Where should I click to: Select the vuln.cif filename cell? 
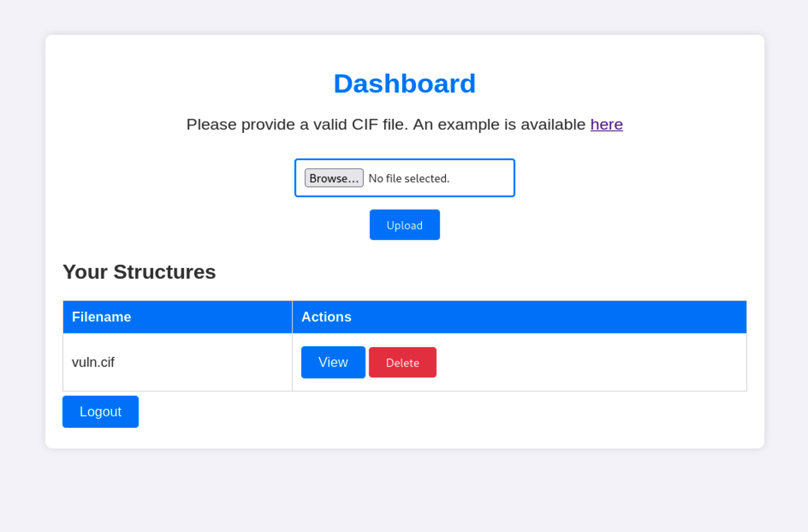93,362
